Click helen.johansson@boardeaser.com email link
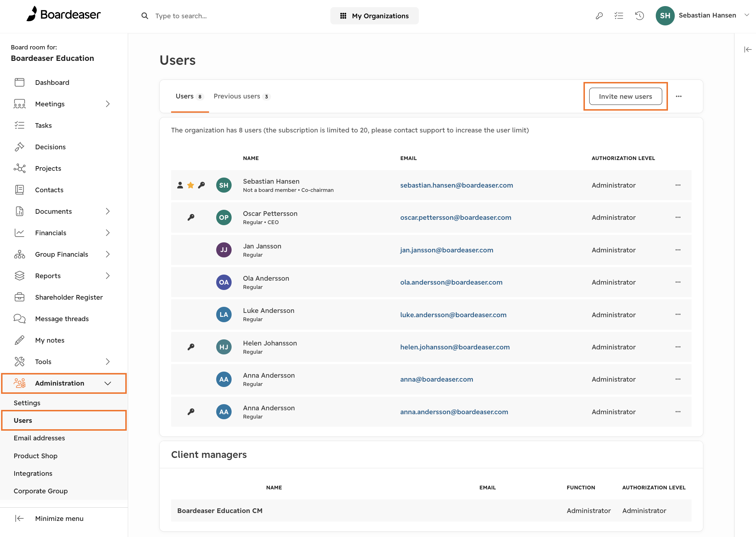The width and height of the screenshot is (756, 537). pyautogui.click(x=455, y=347)
